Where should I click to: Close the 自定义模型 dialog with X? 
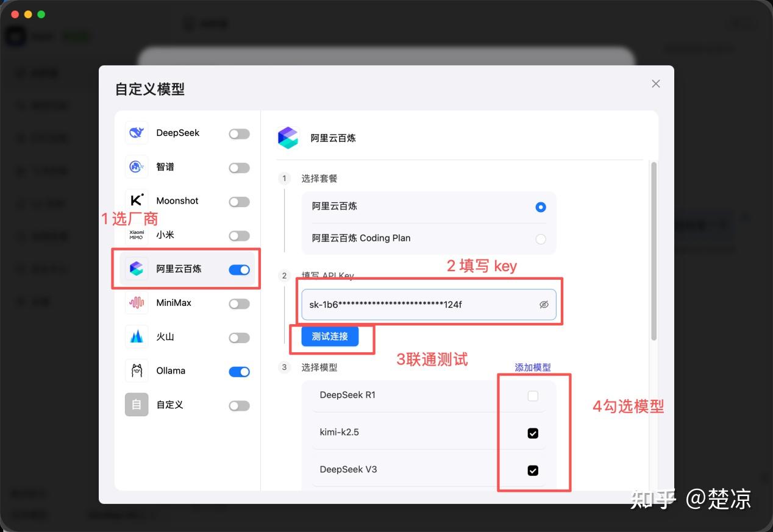click(656, 83)
